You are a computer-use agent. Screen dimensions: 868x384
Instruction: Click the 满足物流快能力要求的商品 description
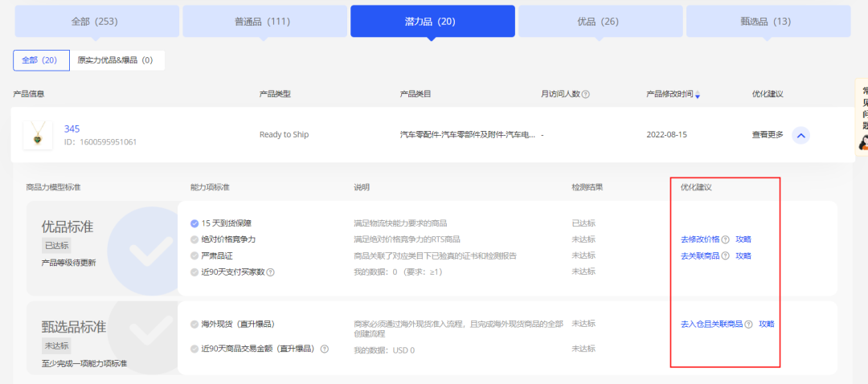click(400, 223)
